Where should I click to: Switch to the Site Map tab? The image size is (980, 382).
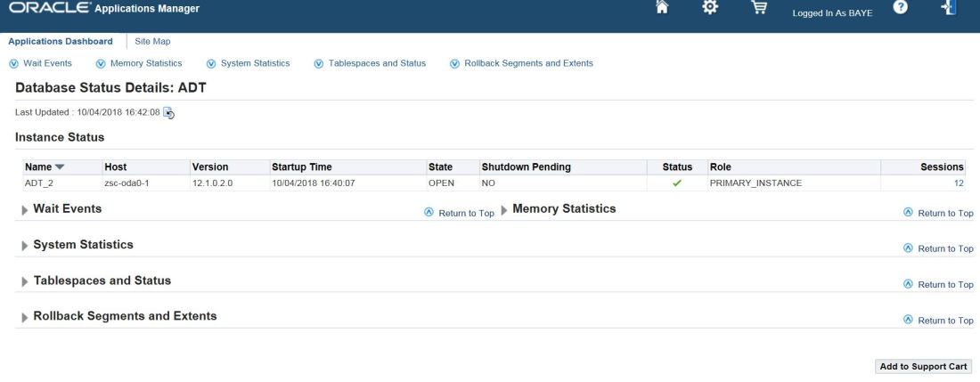coord(152,41)
